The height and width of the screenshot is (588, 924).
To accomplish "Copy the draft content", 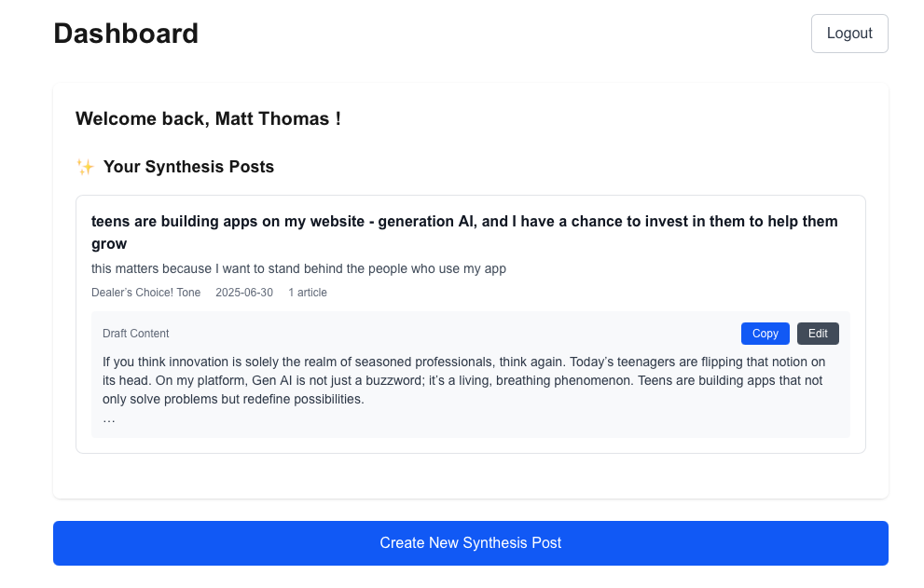I will (765, 334).
